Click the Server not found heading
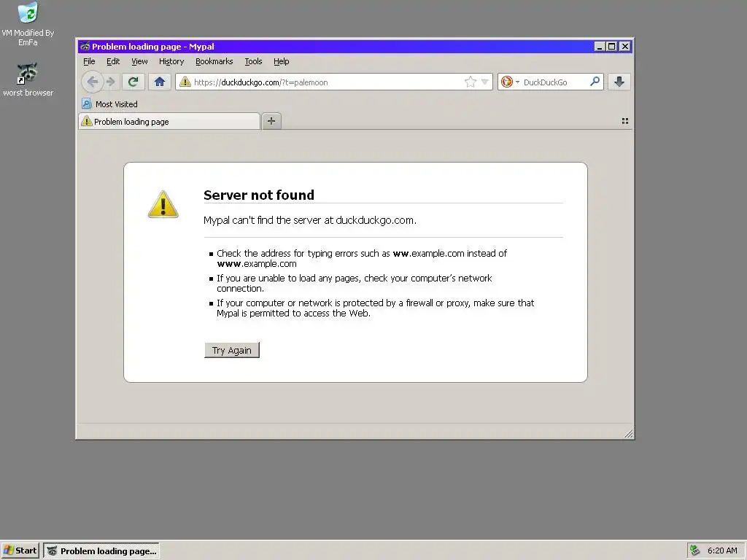 259,195
